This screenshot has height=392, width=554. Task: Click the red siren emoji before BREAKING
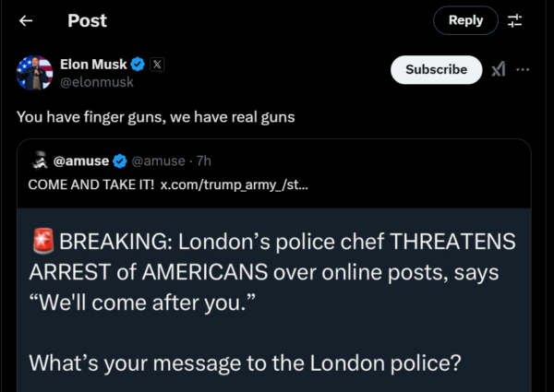(42, 243)
